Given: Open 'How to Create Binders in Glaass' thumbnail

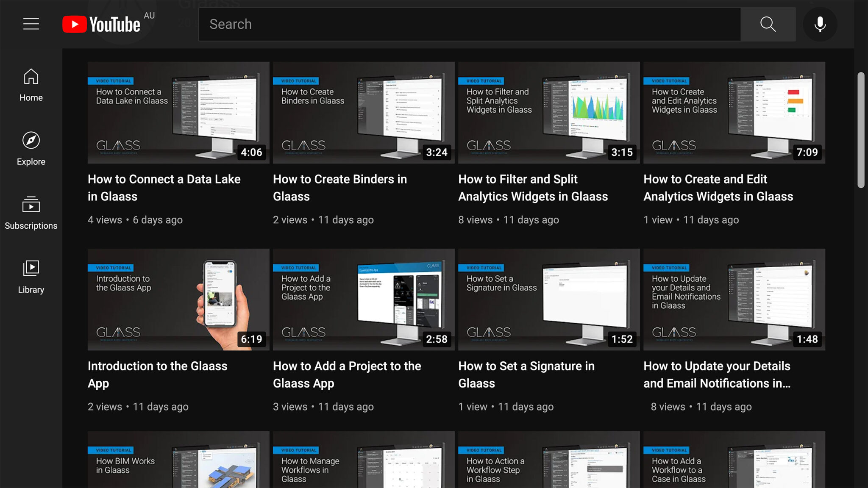Looking at the screenshot, I should point(364,113).
